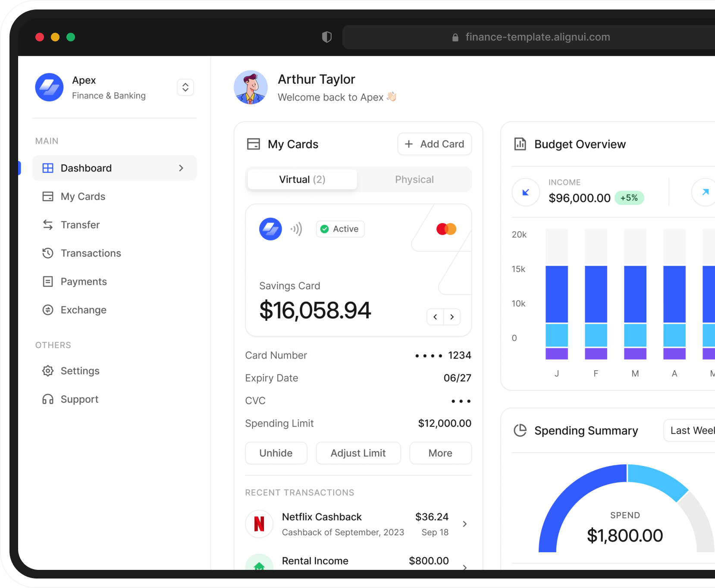Open the Apex workspace switcher
715x588 pixels.
185,88
